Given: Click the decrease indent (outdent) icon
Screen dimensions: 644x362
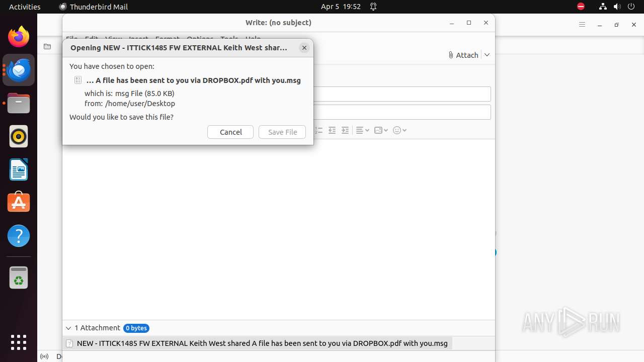Looking at the screenshot, I should coord(332,130).
